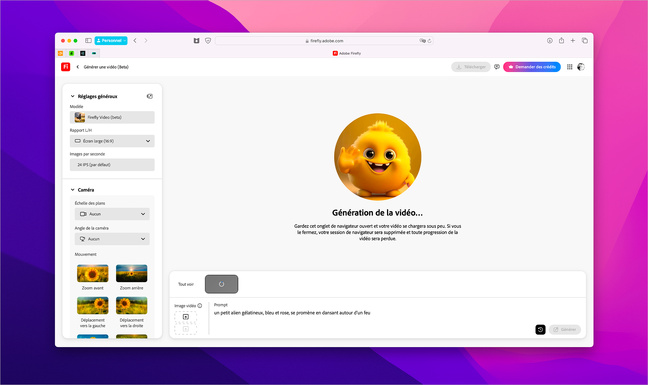The width and height of the screenshot is (648, 385).
Task: Open the Échelle des plans dropdown
Action: click(x=112, y=214)
